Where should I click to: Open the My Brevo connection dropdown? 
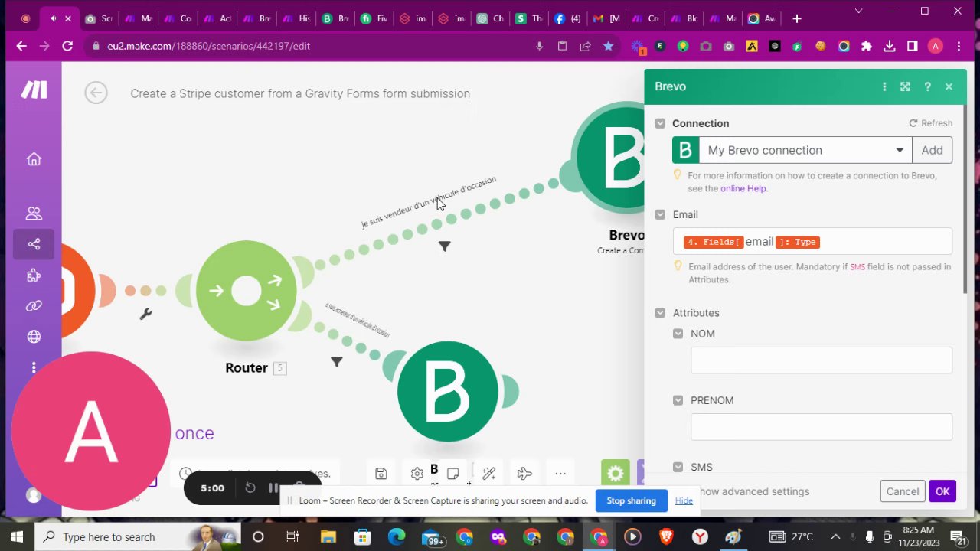[805, 150]
